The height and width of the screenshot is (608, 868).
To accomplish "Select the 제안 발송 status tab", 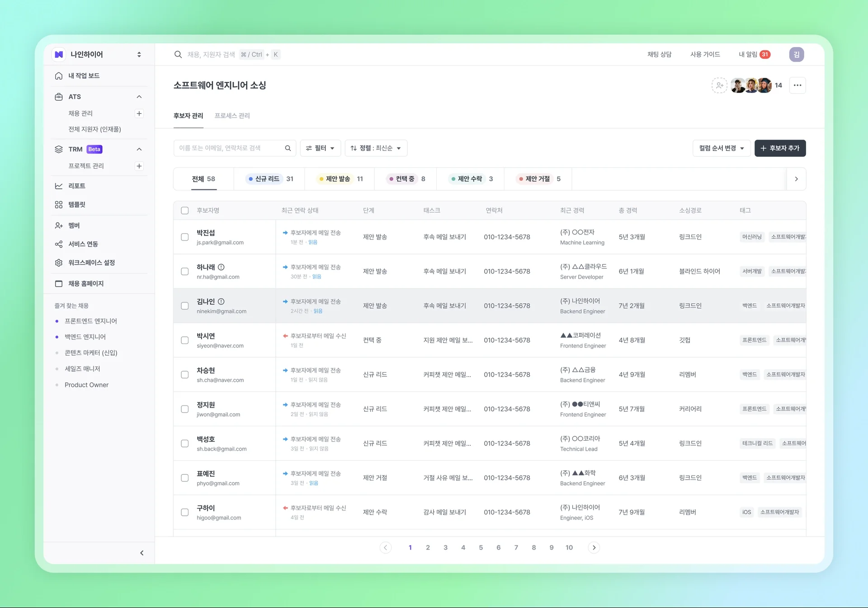I will pos(341,179).
